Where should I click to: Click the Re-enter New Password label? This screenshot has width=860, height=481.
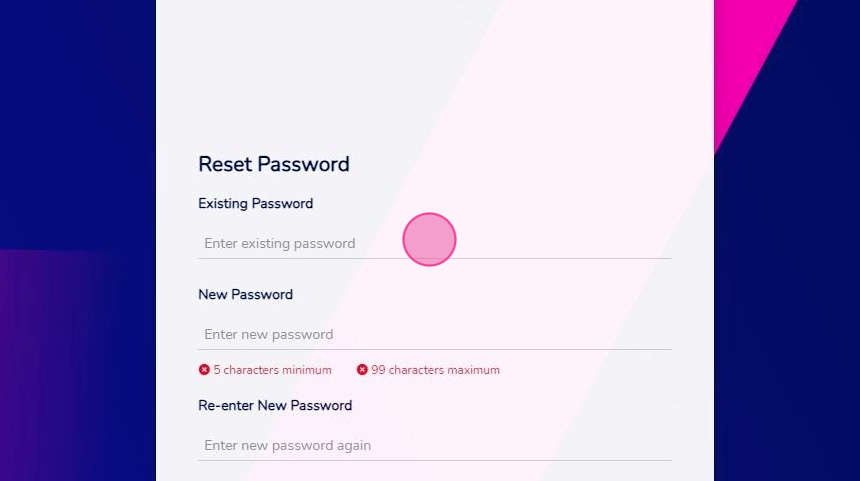(x=275, y=405)
